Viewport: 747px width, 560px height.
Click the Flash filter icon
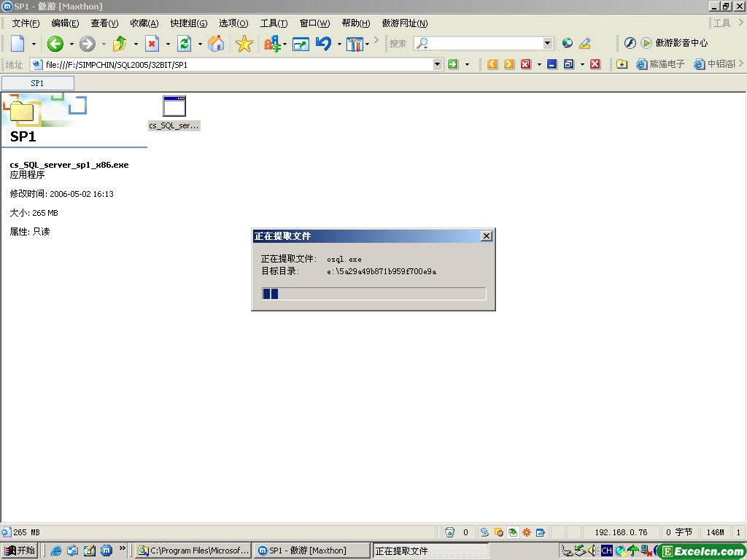click(630, 43)
